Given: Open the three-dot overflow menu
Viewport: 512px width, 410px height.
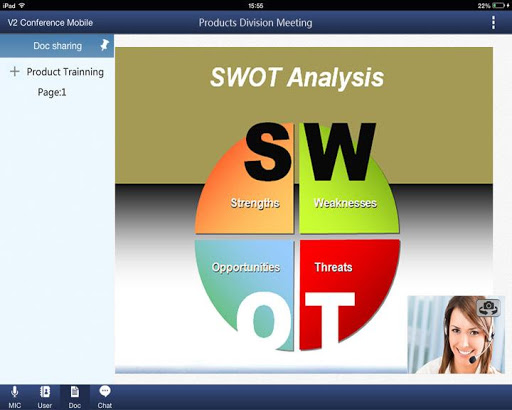Looking at the screenshot, I should [x=493, y=23].
